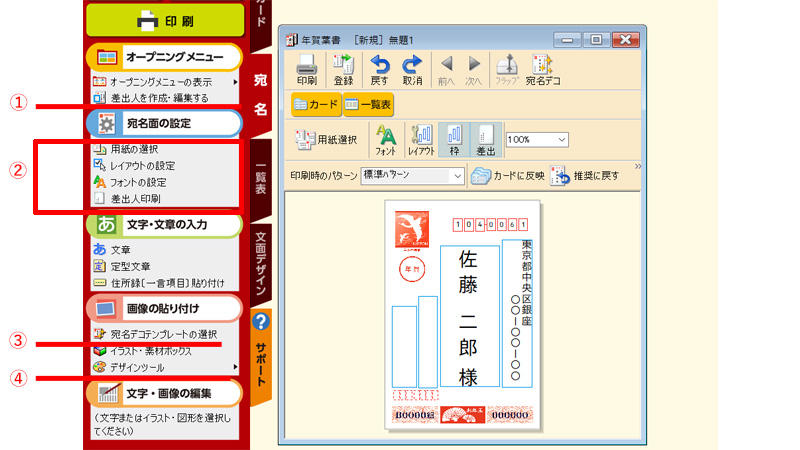Switch to the 一覧表 vertical tab
The width and height of the screenshot is (800, 450).
(261, 179)
